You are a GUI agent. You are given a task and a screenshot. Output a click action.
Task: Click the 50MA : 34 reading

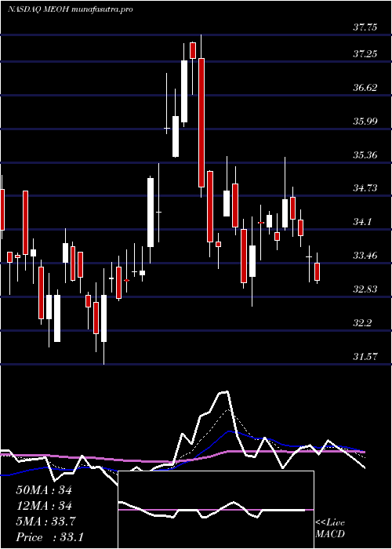click(44, 490)
